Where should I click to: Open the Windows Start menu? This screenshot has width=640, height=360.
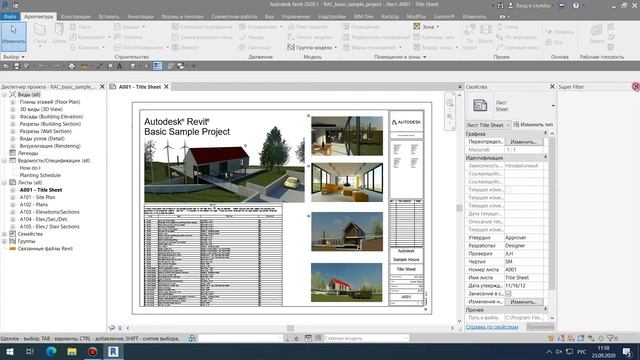9,351
